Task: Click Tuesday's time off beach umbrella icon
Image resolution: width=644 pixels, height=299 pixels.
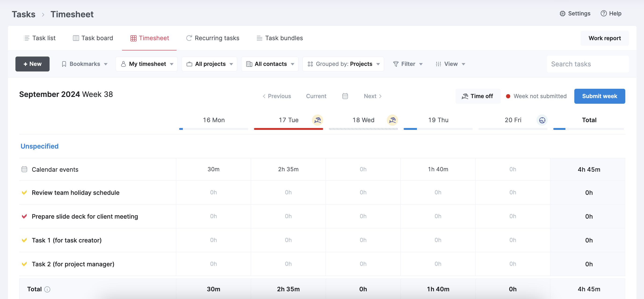Action: pyautogui.click(x=318, y=120)
